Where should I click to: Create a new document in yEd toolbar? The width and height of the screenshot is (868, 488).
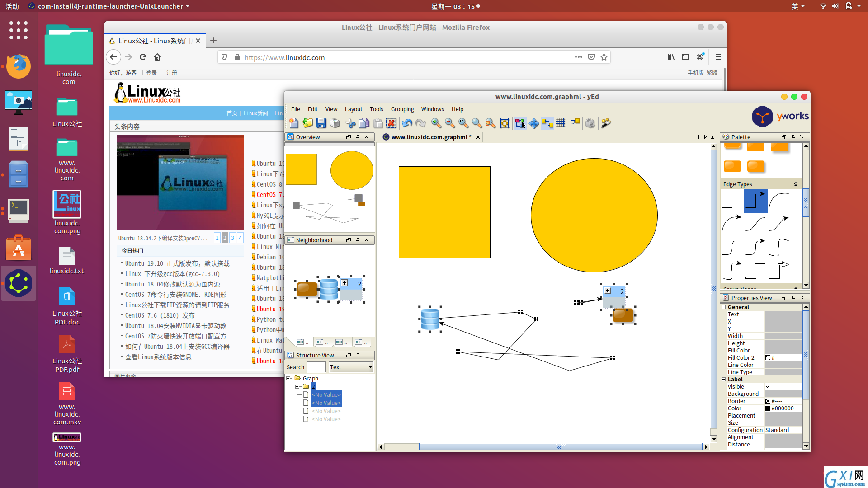tap(294, 123)
